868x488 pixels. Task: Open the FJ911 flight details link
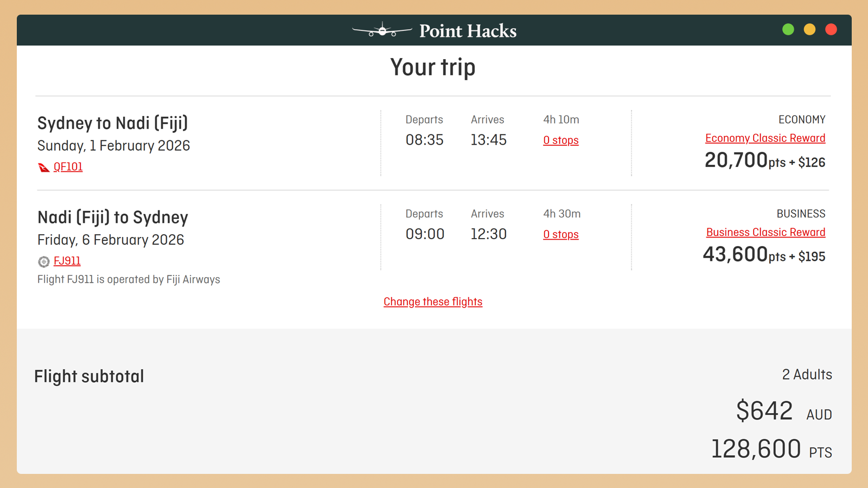coord(67,261)
